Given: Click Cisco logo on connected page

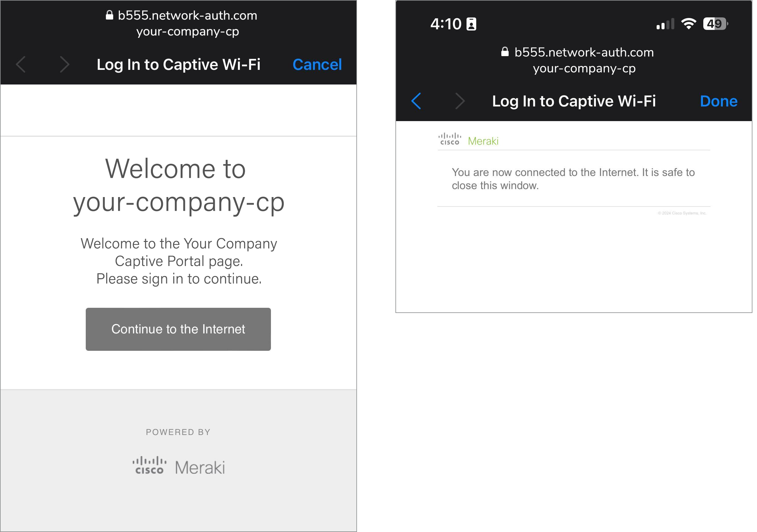Looking at the screenshot, I should point(449,139).
